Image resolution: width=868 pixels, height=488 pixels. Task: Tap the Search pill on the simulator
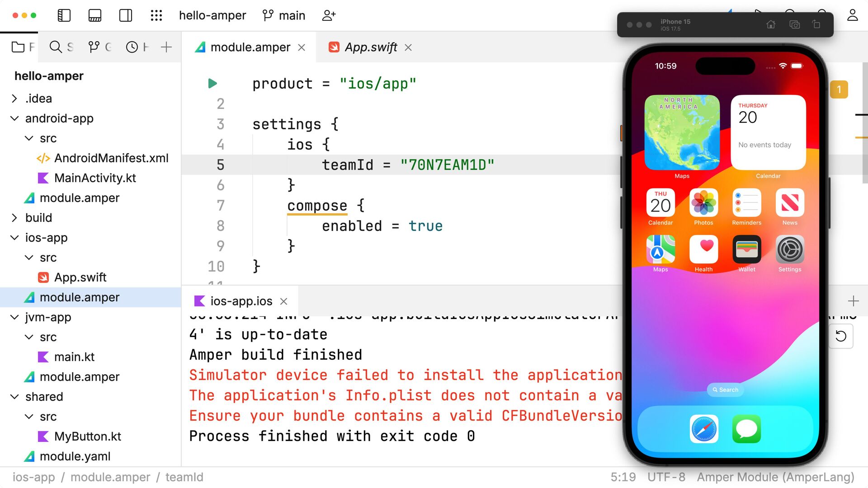point(725,389)
